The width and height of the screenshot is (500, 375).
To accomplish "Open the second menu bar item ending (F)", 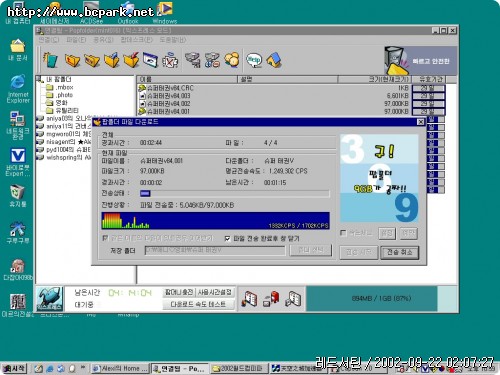I will coord(76,40).
